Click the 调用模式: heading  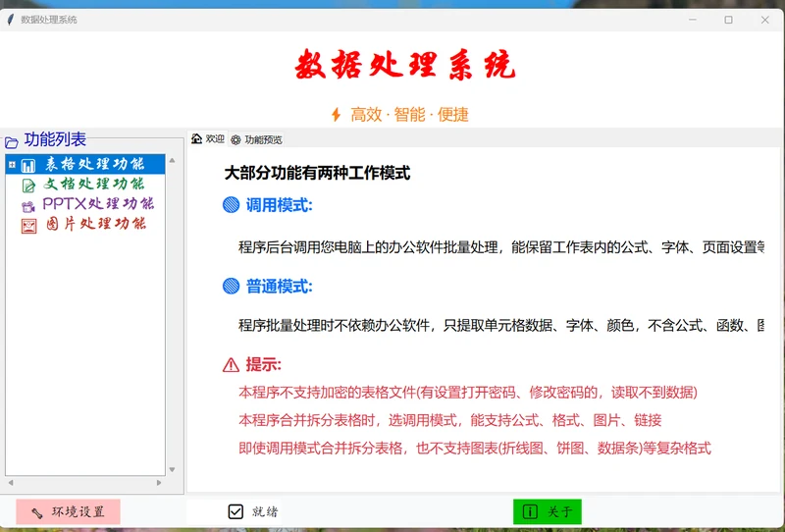pyautogui.click(x=279, y=205)
